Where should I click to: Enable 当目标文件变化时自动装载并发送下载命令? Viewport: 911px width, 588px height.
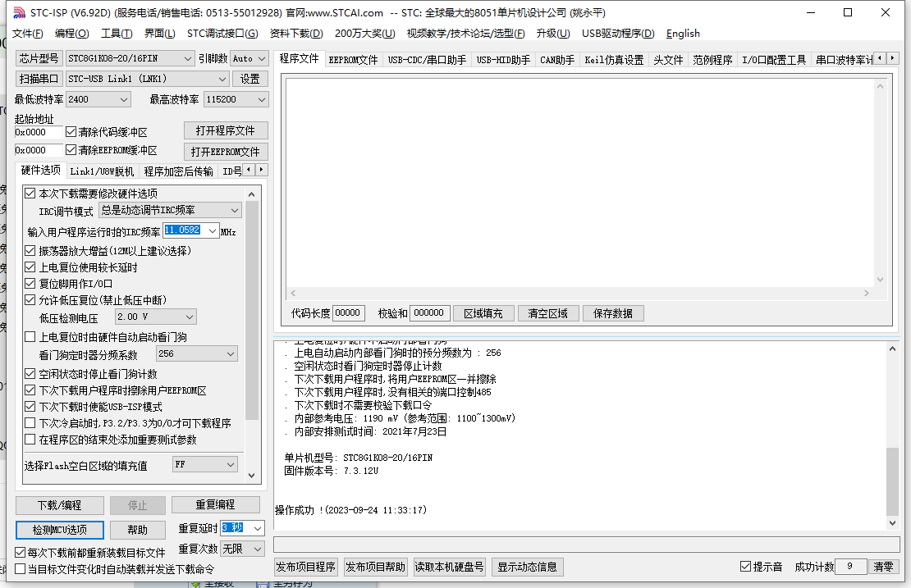[21, 569]
